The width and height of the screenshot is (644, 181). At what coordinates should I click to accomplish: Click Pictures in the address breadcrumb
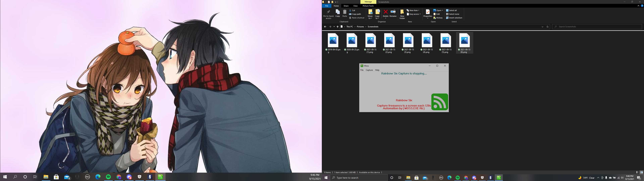pos(360,27)
